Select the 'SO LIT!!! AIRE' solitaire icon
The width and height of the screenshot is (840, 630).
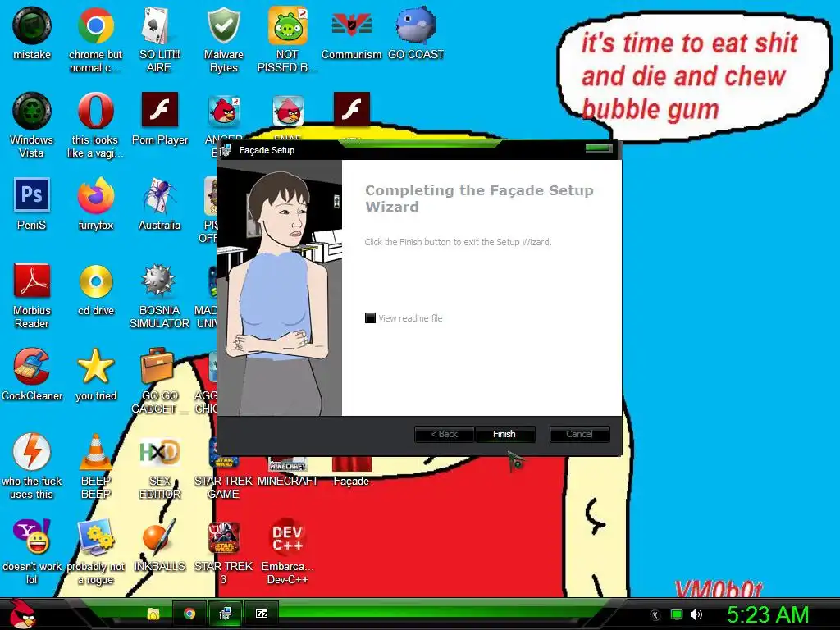coord(159,40)
